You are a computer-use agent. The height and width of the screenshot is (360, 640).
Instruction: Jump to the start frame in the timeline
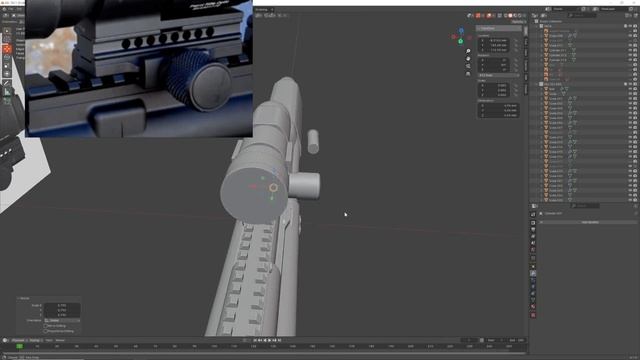(x=255, y=340)
